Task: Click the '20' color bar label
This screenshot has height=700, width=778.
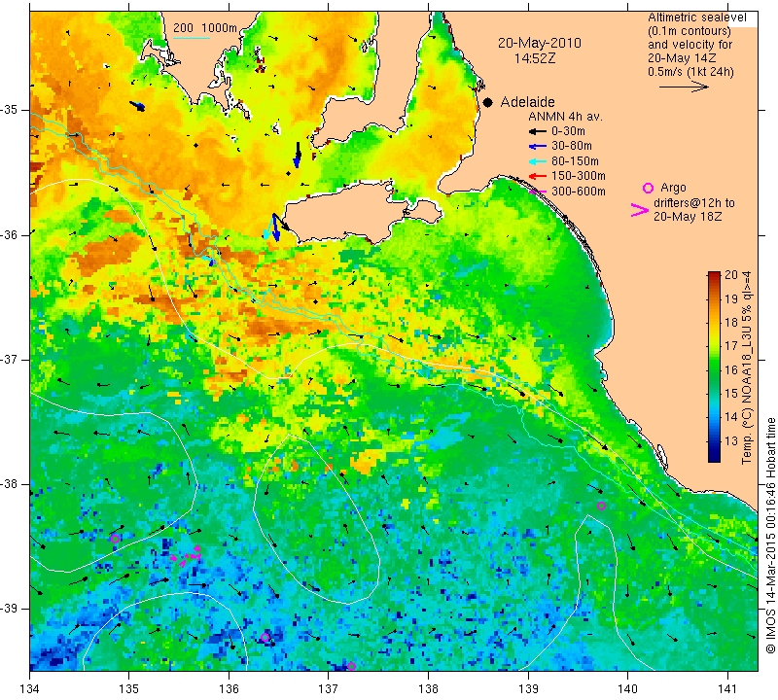Action: coord(731,275)
